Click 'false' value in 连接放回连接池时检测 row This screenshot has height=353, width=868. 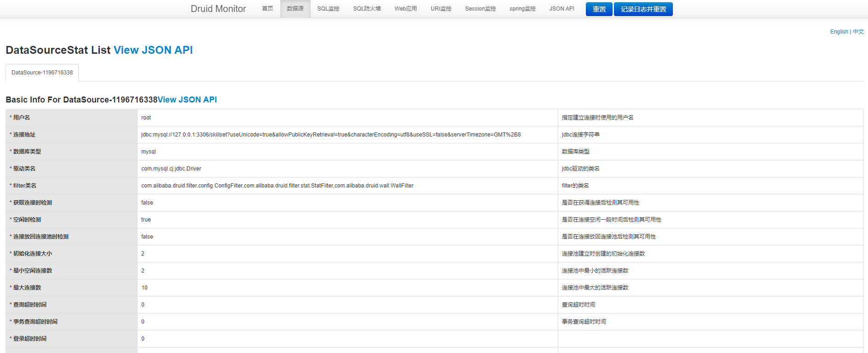coord(147,237)
